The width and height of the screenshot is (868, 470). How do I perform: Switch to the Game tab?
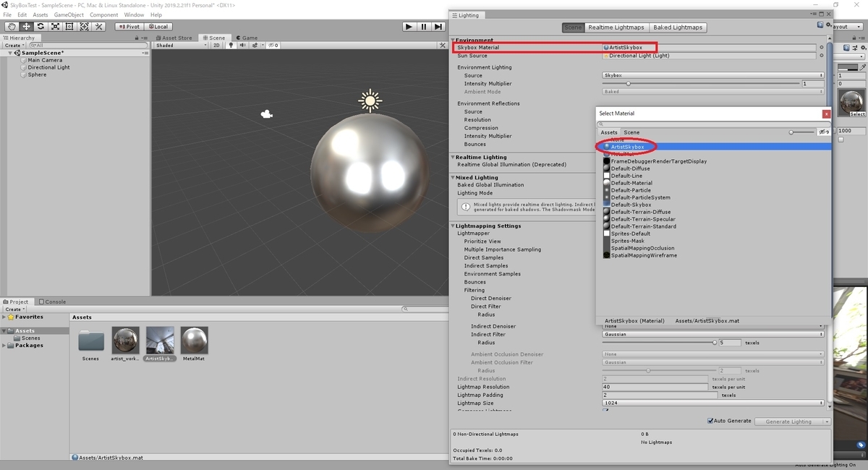coord(246,38)
